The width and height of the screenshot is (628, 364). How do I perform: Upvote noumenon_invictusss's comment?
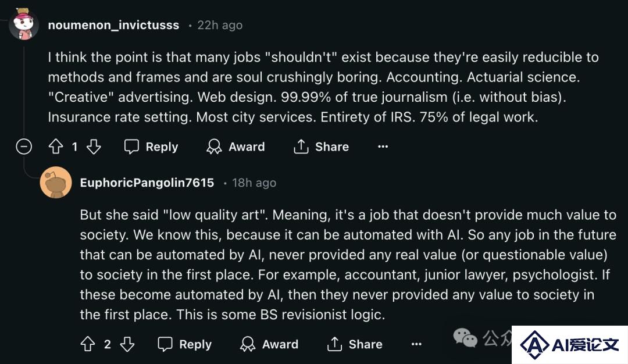[56, 147]
